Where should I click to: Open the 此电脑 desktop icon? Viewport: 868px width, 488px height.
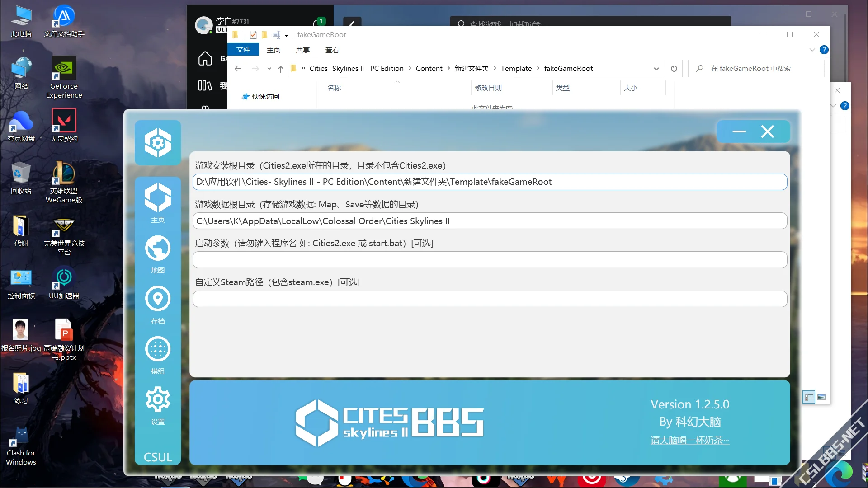pyautogui.click(x=21, y=21)
